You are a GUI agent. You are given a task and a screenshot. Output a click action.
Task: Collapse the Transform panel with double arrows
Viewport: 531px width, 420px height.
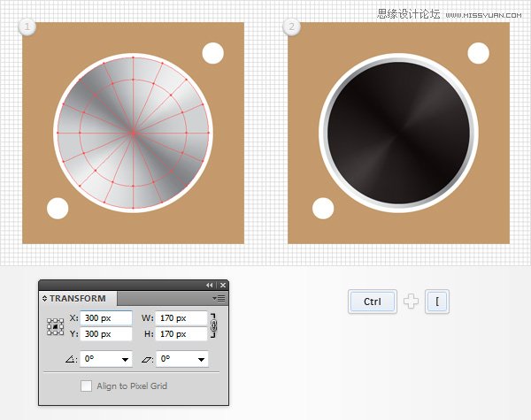click(209, 286)
